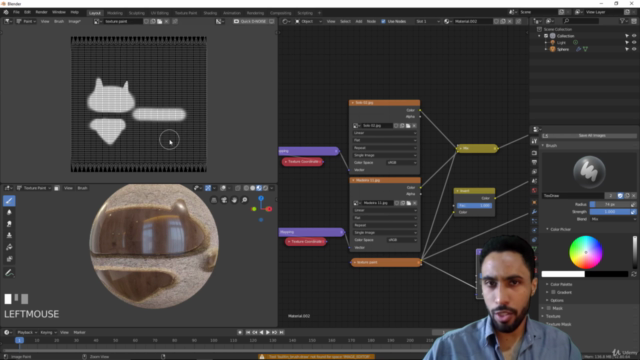Click the Blender logo menu icon
This screenshot has height=360, width=640.
click(6, 12)
